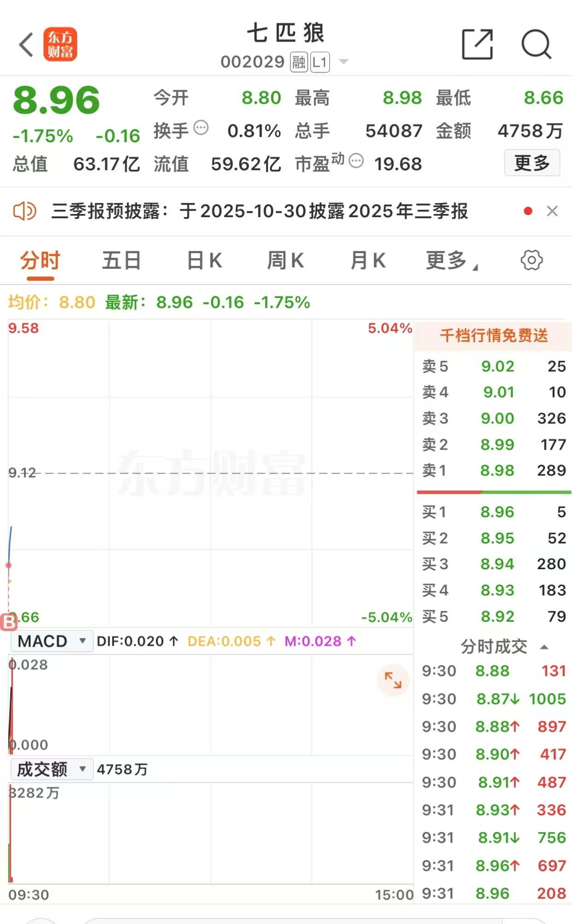Image resolution: width=572 pixels, height=924 pixels.
Task: Expand the stock code dropdown arrow
Action: pos(344,61)
